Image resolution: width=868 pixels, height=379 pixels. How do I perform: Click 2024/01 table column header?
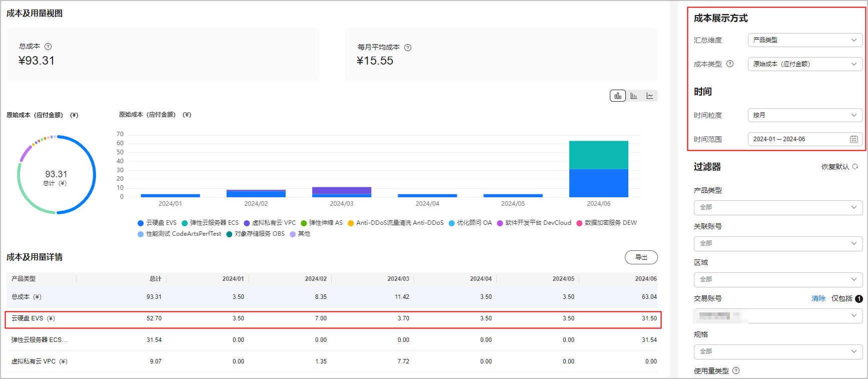(233, 279)
